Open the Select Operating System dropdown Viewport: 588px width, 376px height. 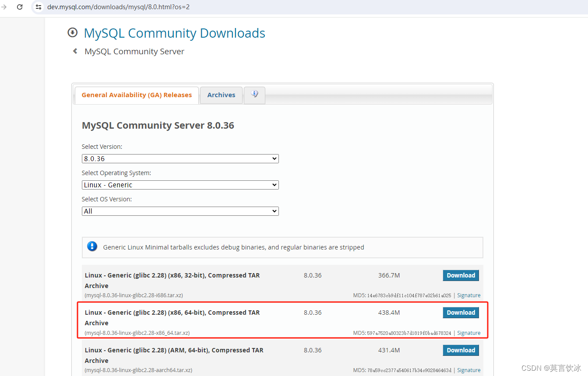[180, 185]
